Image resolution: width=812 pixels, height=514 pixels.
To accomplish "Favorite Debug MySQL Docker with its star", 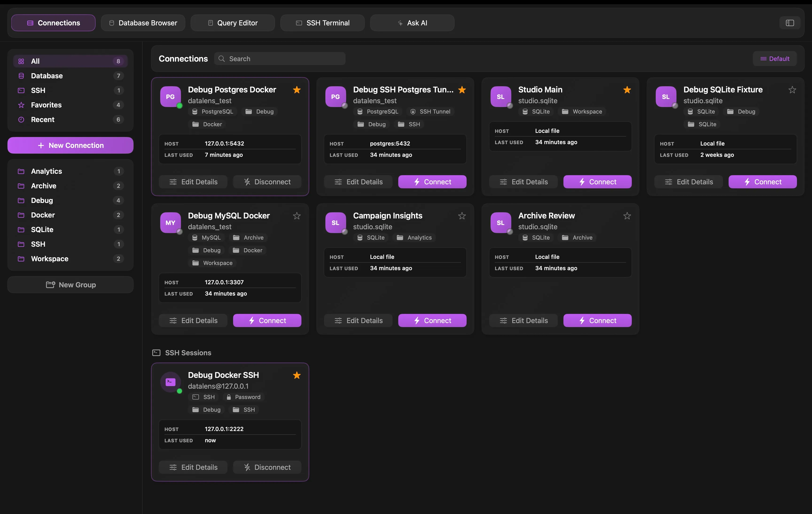I will (297, 216).
